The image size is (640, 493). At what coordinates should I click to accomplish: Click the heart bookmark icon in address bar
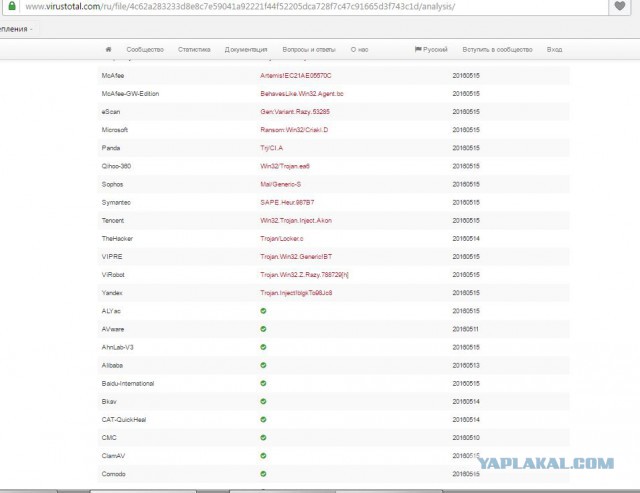(x=620, y=6)
